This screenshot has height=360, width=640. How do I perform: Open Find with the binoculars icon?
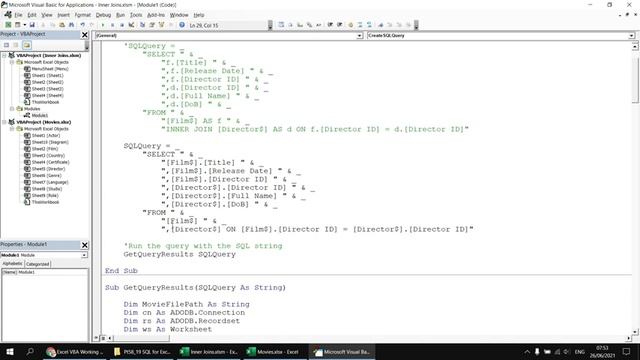click(x=71, y=25)
